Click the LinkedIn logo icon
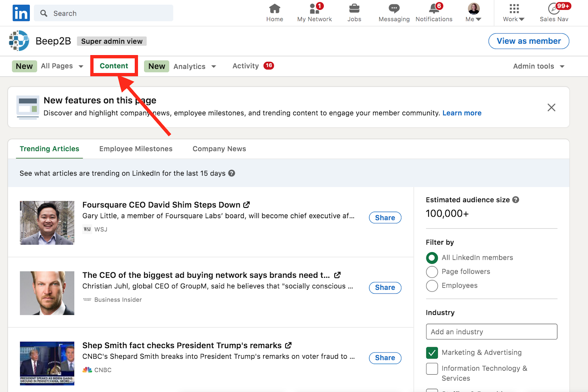588x392 pixels. 21,13
